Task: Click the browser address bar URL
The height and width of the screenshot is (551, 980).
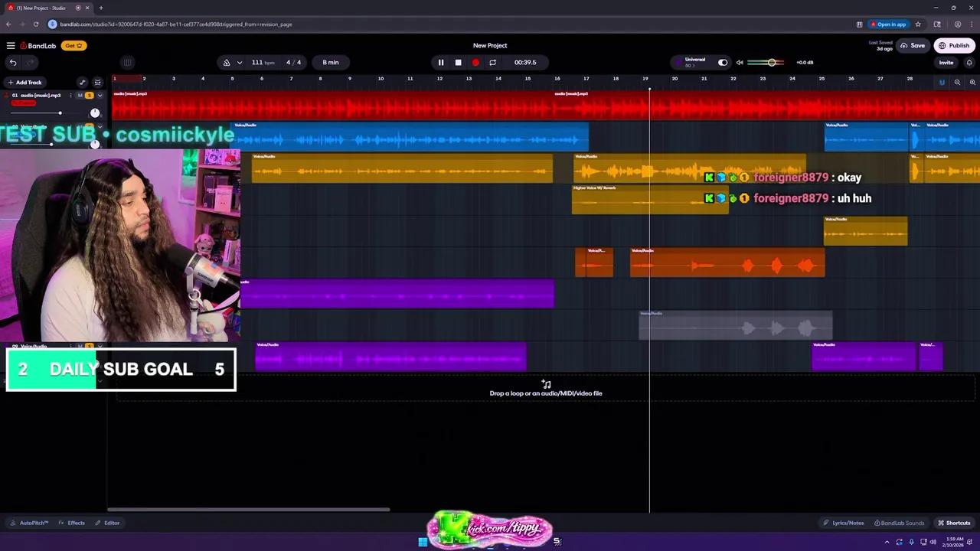Action: point(175,24)
